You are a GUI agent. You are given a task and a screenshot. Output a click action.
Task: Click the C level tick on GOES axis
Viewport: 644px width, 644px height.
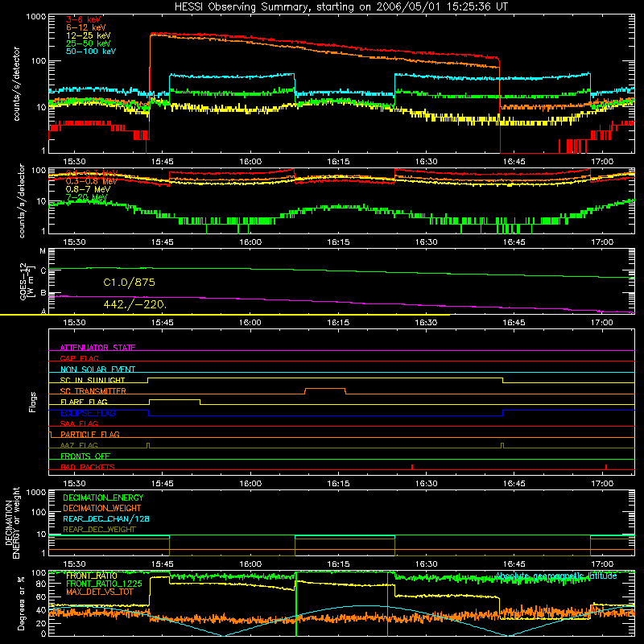[43, 270]
